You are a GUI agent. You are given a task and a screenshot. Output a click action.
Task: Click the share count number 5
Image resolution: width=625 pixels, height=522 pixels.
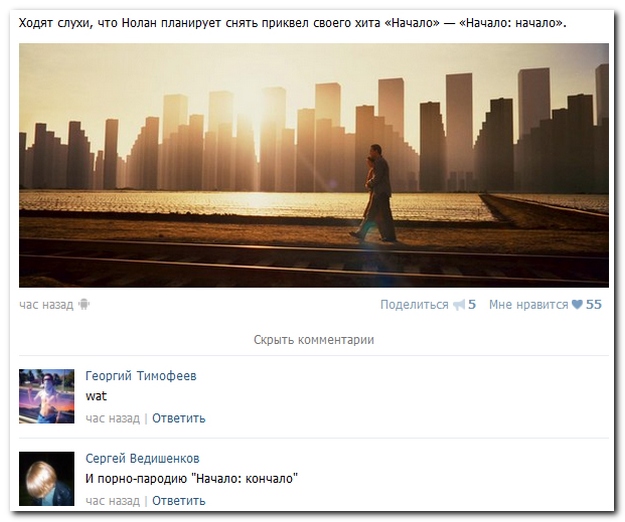(x=472, y=305)
